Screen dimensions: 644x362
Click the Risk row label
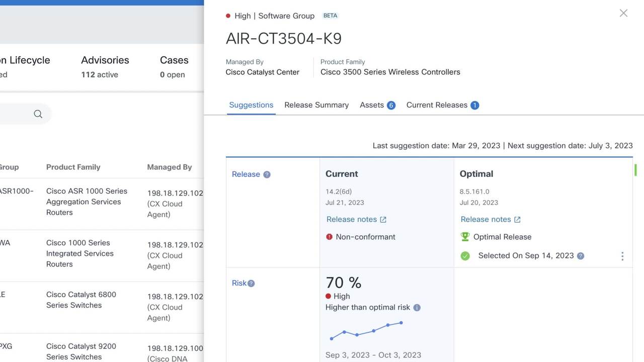point(239,283)
